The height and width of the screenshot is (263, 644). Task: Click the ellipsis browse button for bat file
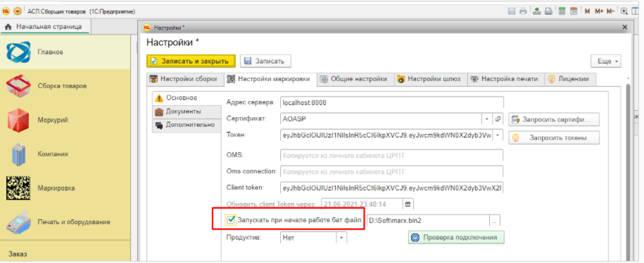[x=495, y=221]
